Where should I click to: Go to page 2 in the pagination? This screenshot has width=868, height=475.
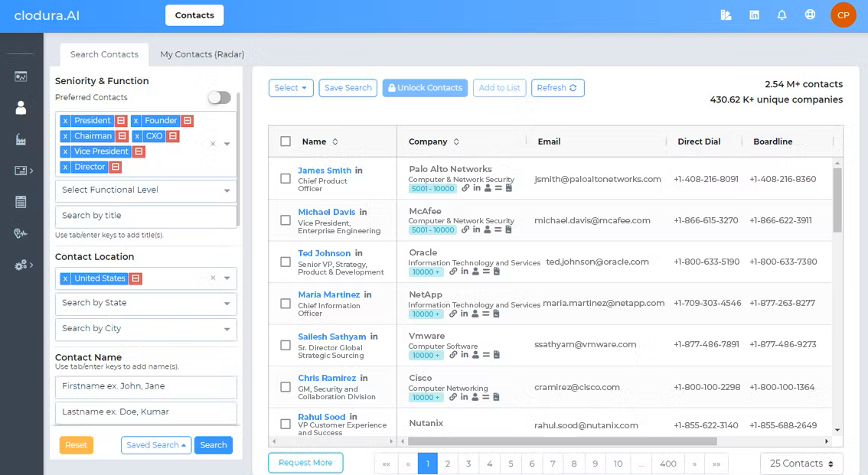[447, 464]
